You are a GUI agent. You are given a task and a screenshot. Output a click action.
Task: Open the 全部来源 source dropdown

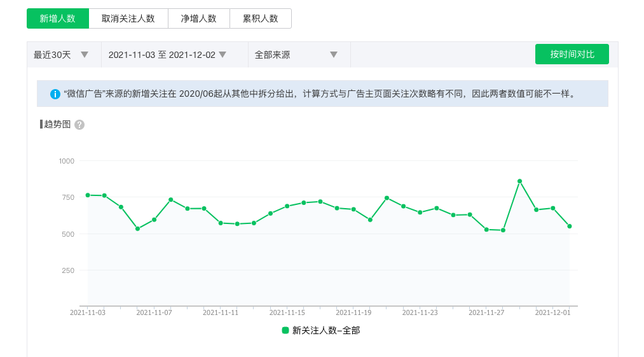(x=296, y=55)
